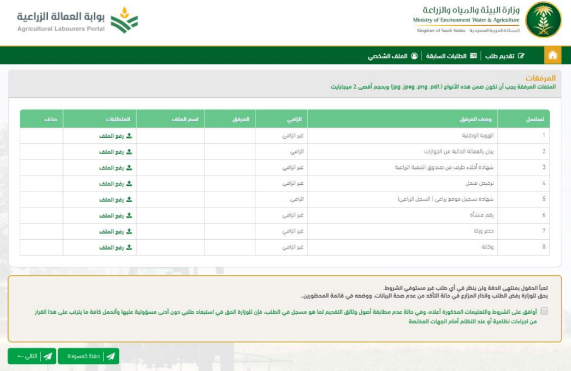Screen dimensions: 571x371
Task: Tick the agree to terms checkbox
Action: pos(544,311)
